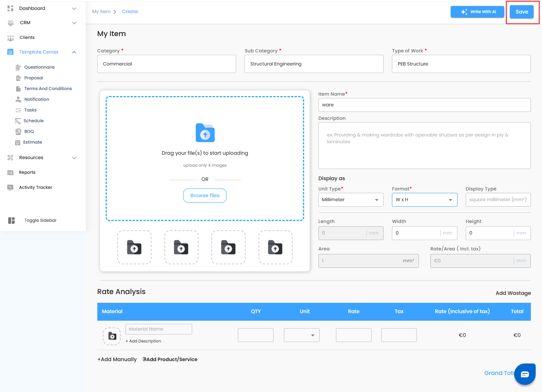This screenshot has width=542, height=392.
Task: Open the Activity Tracker sidebar item
Action: (x=35, y=188)
